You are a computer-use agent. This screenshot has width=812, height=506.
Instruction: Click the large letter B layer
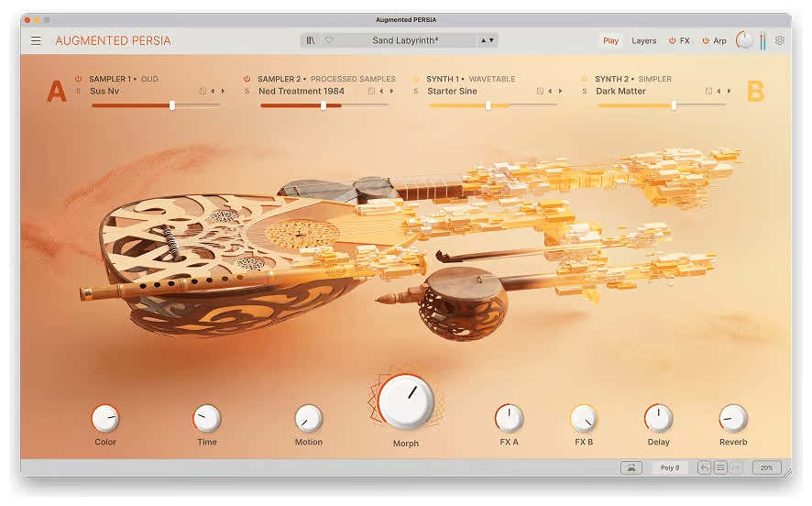755,91
